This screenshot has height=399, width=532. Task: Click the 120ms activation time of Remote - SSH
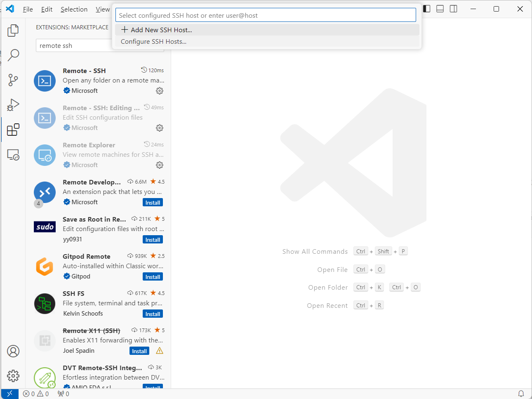click(152, 70)
